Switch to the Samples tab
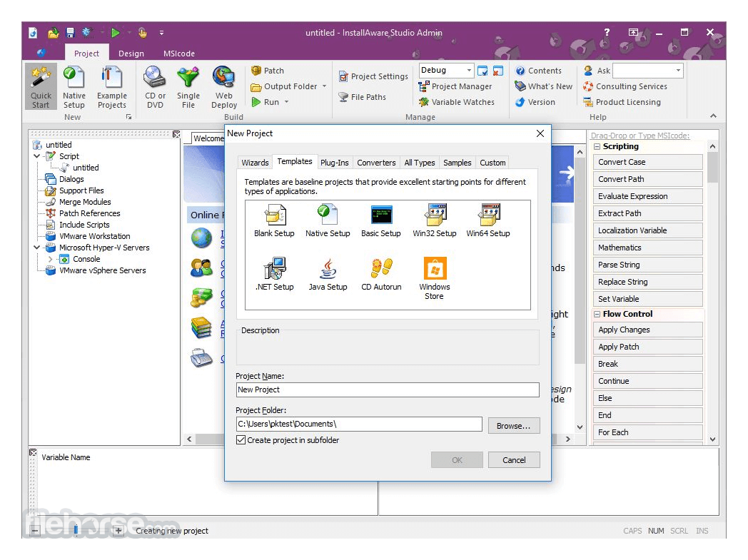This screenshot has width=748, height=560. 457,163
